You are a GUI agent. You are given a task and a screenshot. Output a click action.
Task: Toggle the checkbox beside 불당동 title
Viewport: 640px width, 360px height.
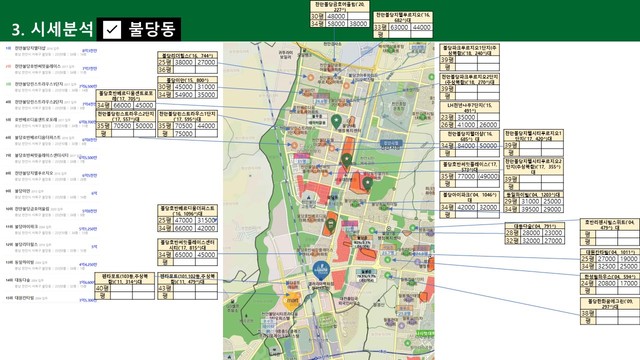[111, 29]
